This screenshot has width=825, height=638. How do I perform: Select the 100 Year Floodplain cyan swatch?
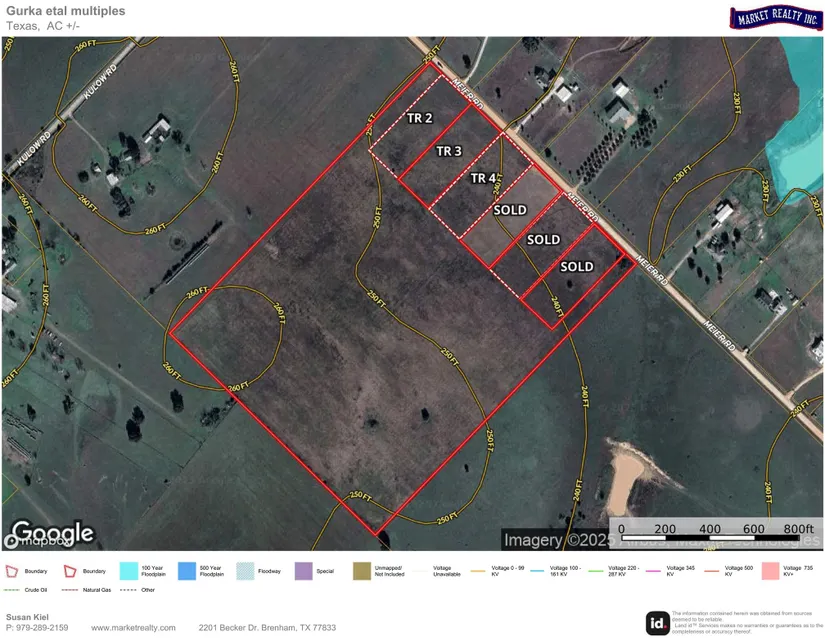click(129, 571)
